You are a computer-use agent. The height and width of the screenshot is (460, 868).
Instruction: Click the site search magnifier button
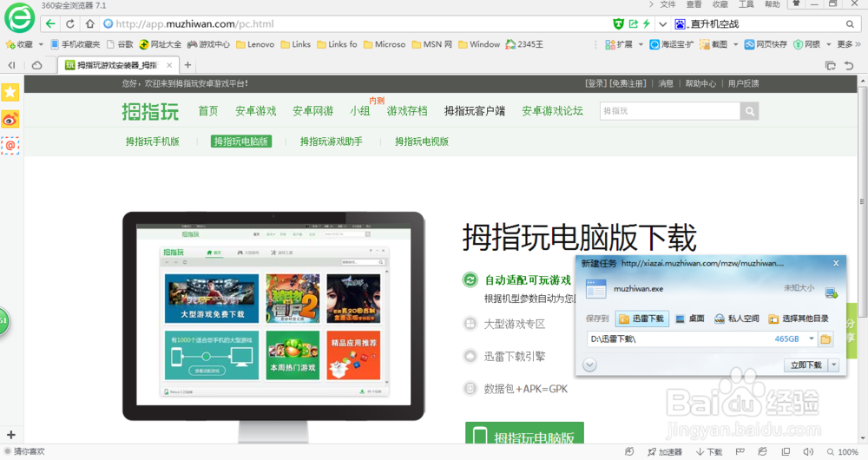click(x=750, y=111)
